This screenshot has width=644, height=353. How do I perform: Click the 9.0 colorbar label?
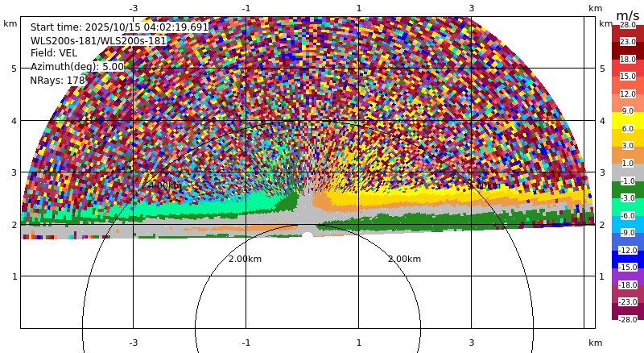click(628, 111)
